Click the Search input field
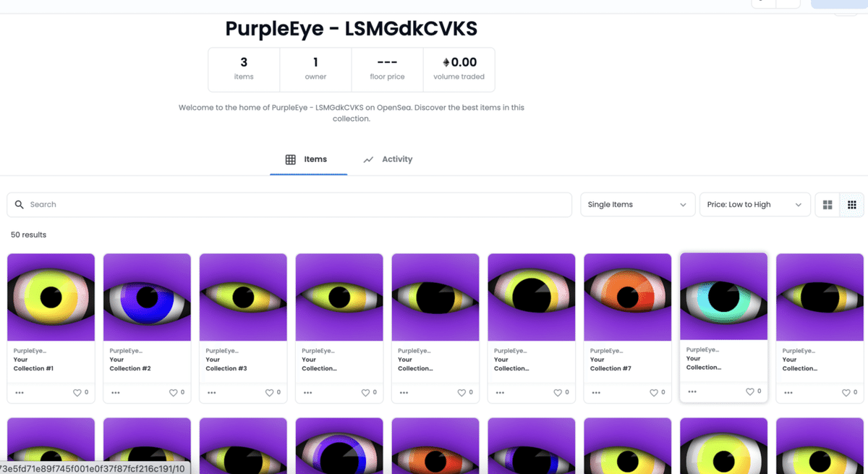868x474 pixels. point(289,205)
